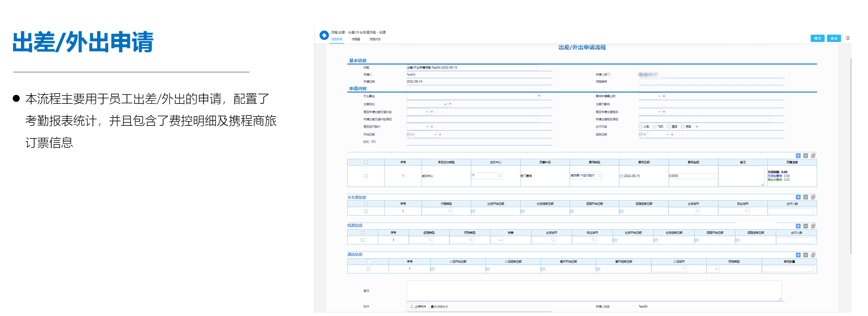Switch to the 流程状态 tab
This screenshot has width=868, height=316.
coord(375,39)
